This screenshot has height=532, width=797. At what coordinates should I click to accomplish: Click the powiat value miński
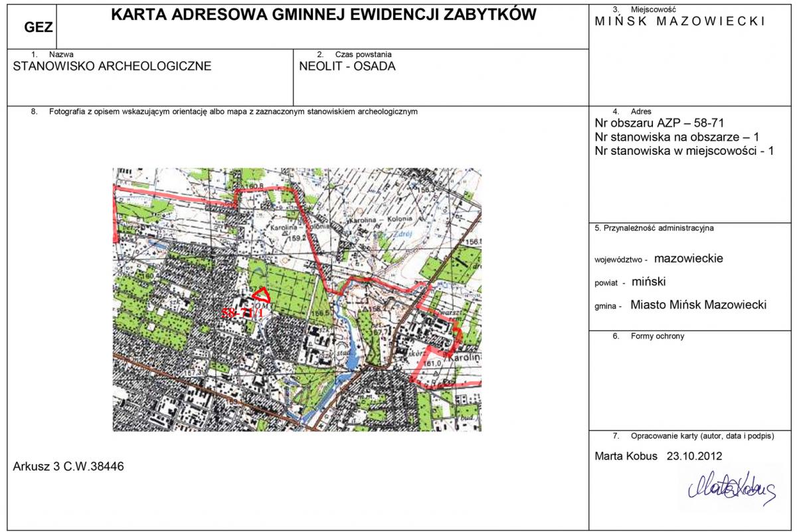click(x=648, y=282)
